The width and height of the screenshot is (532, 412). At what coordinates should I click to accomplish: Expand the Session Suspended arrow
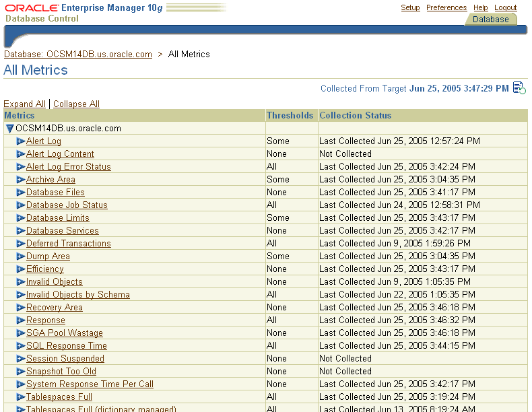click(21, 358)
